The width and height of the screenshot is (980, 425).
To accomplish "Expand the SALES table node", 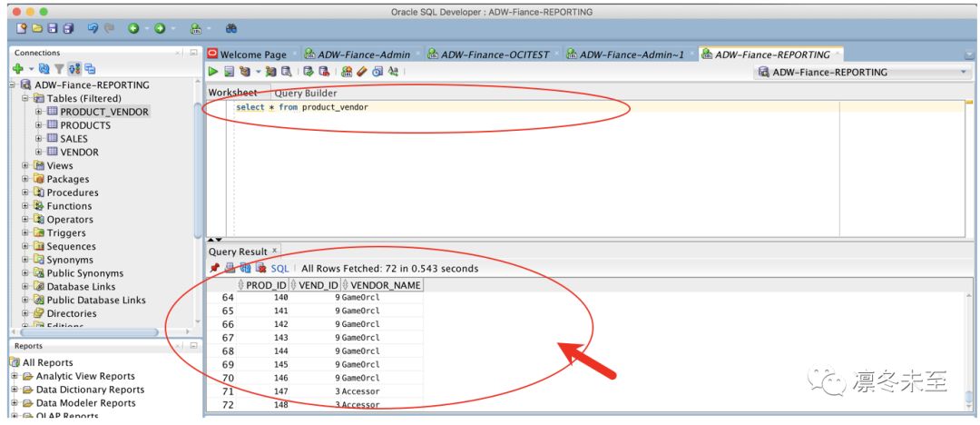I will pos(39,138).
